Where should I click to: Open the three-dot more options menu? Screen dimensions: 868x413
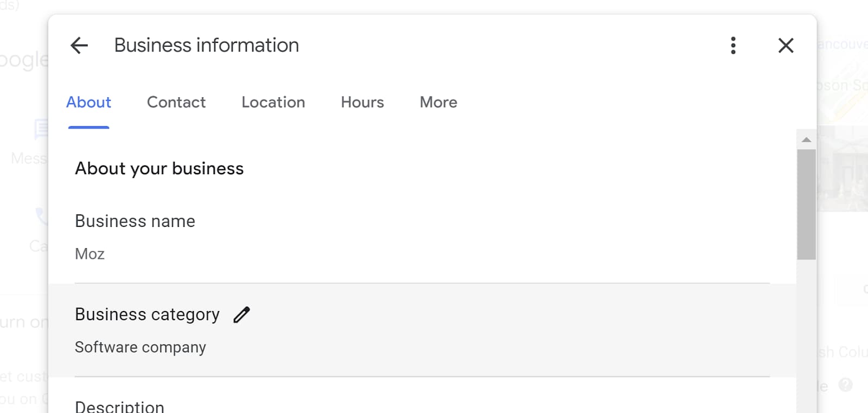point(733,46)
